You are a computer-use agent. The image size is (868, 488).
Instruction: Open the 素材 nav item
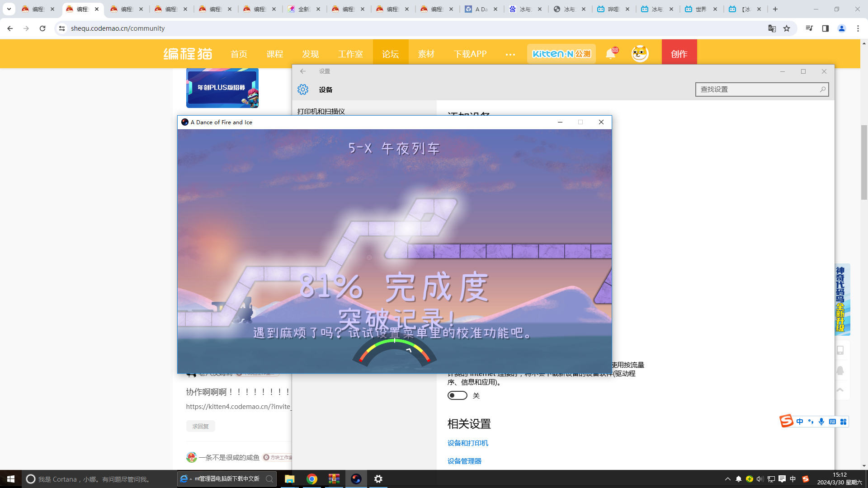pos(426,54)
